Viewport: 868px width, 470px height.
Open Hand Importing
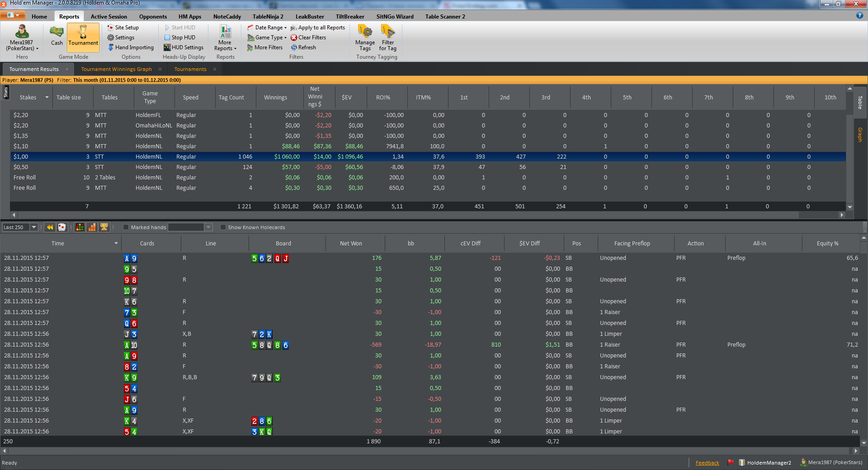[131, 47]
